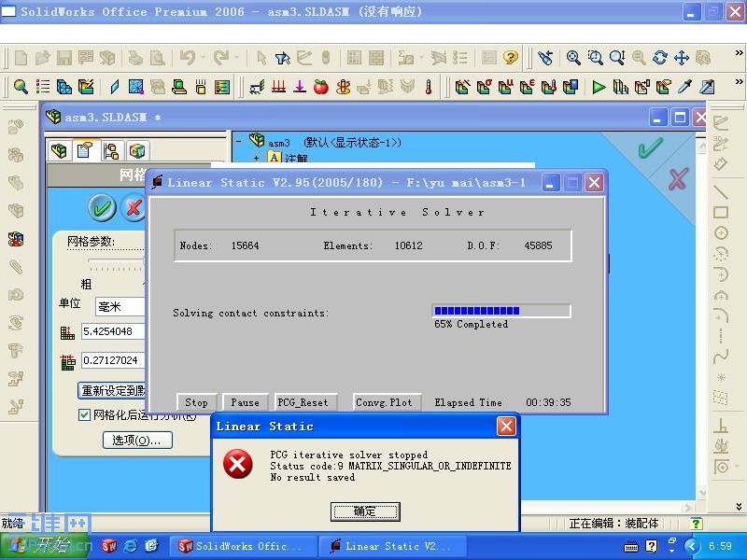The width and height of the screenshot is (747, 560).
Task: Open the displacement plot u icon
Action: [x=505, y=87]
